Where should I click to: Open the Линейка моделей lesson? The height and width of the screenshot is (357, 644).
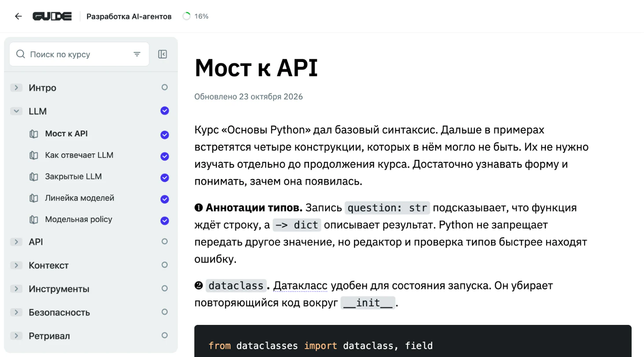coord(80,198)
